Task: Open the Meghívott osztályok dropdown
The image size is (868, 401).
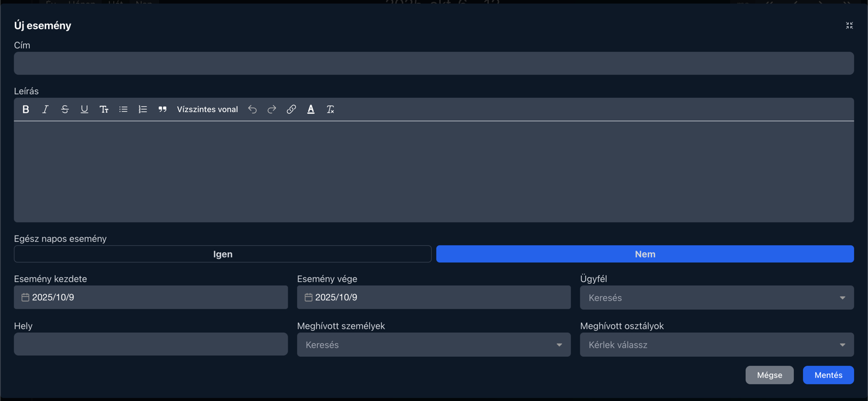Action: click(716, 345)
